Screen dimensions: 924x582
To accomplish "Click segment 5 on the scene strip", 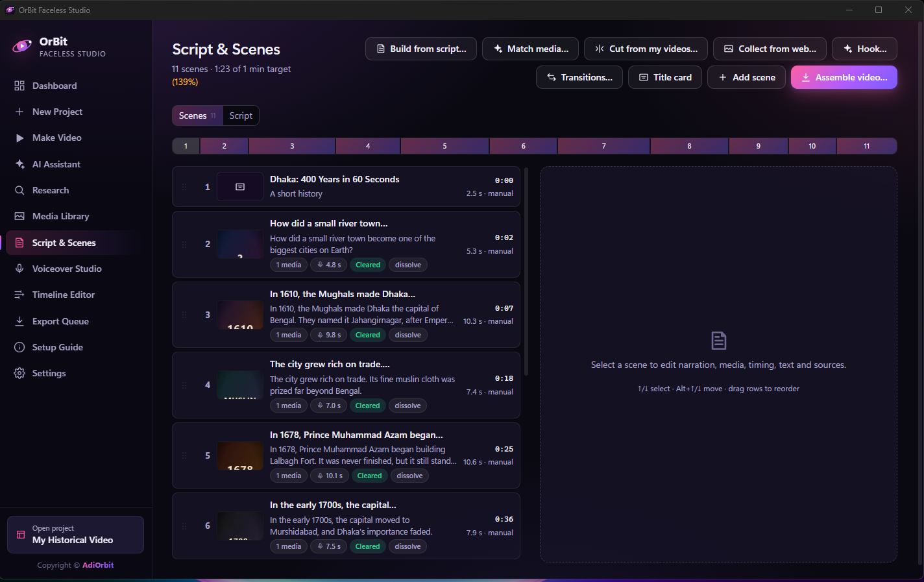I will point(444,146).
